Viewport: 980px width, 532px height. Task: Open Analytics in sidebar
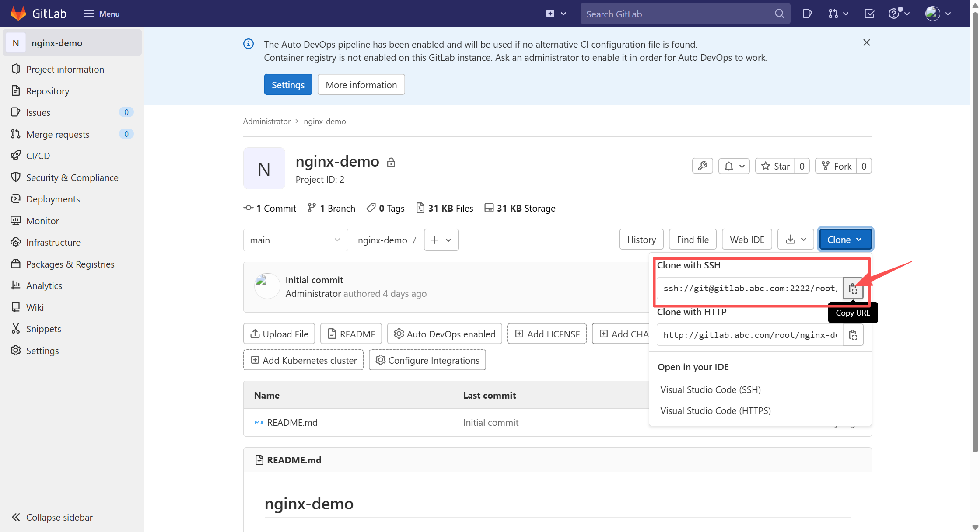point(44,285)
